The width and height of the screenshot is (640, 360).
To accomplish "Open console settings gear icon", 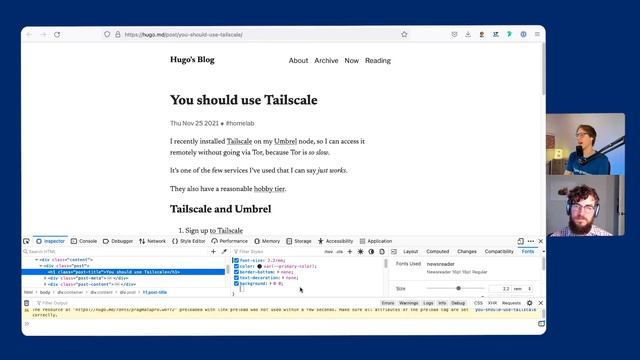I will 529,303.
